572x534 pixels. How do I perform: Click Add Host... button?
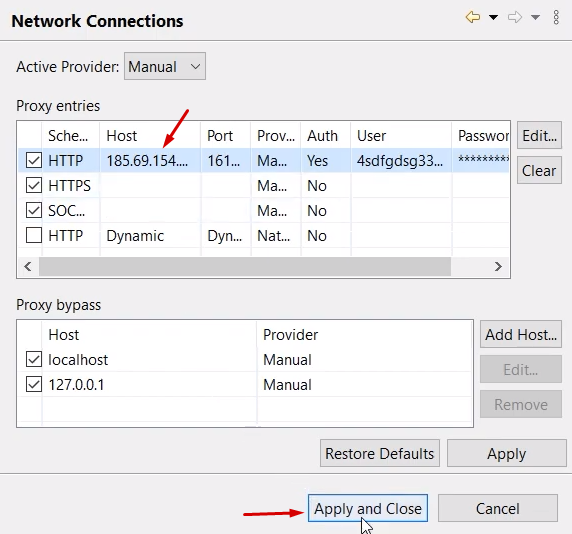pos(521,334)
